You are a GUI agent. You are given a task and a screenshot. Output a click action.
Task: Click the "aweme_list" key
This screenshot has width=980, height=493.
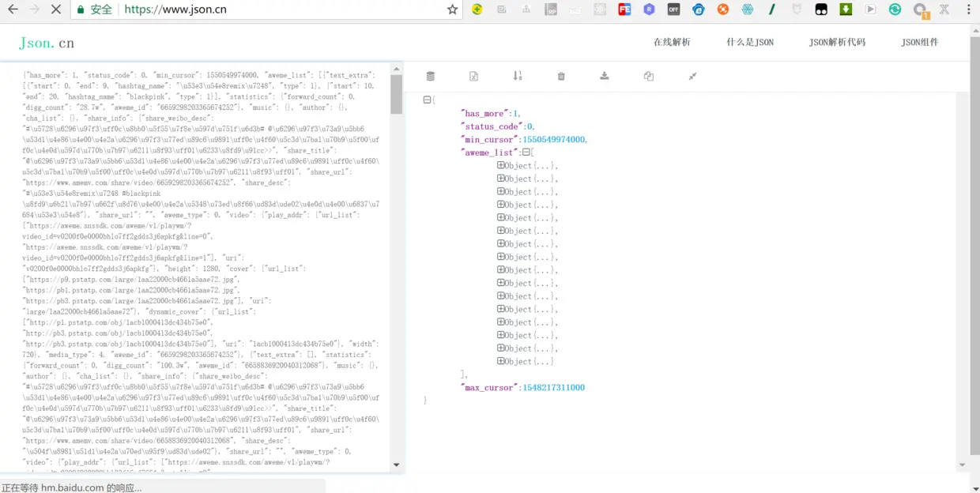[x=490, y=152]
